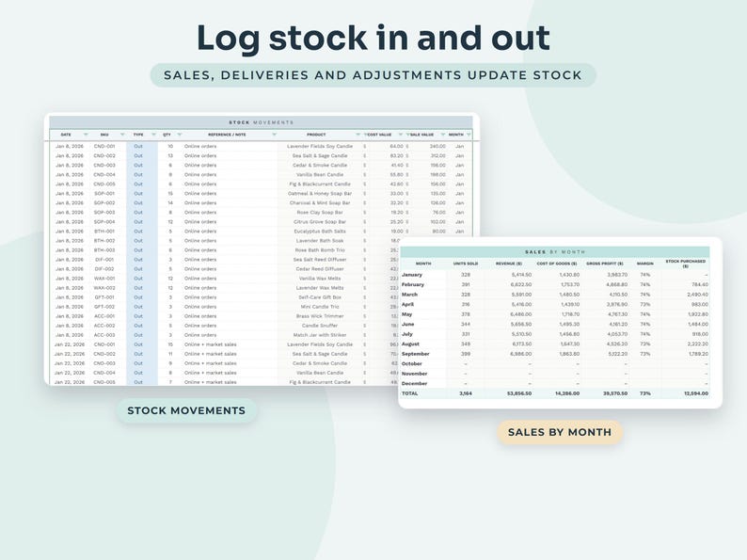Select the December row label
The width and height of the screenshot is (747, 560).
[414, 384]
